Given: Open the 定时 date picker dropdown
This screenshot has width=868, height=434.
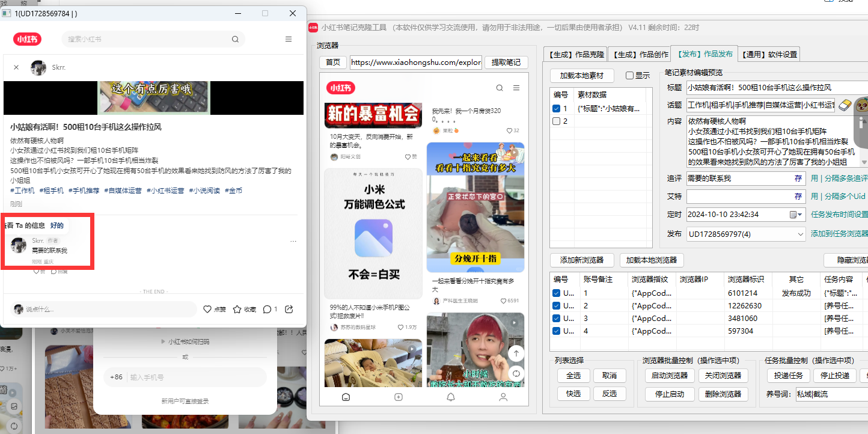Looking at the screenshot, I should point(795,215).
